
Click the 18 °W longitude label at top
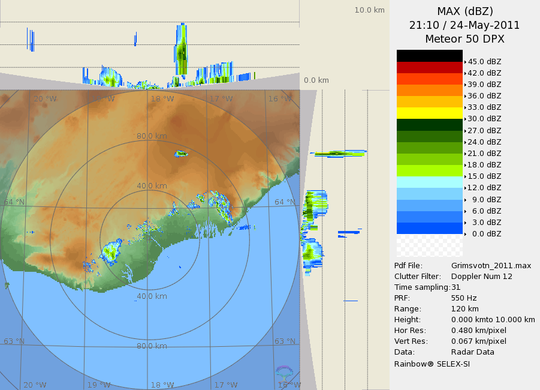(x=163, y=99)
